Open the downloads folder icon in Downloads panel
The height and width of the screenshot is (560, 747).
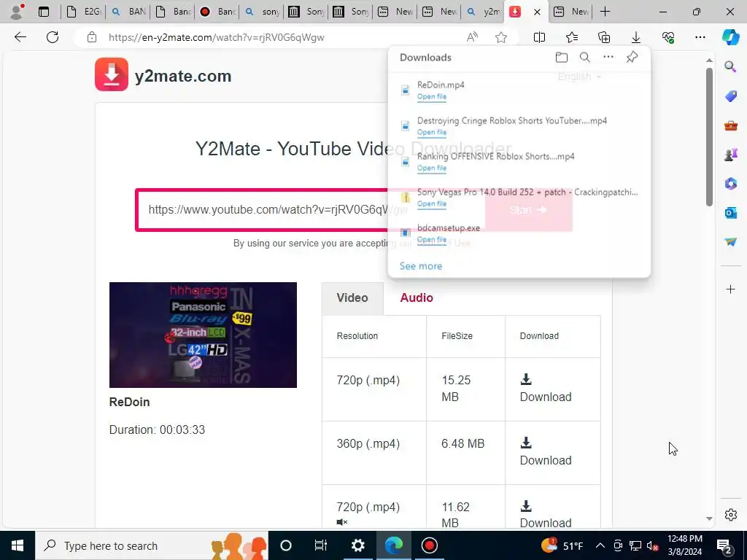point(562,58)
